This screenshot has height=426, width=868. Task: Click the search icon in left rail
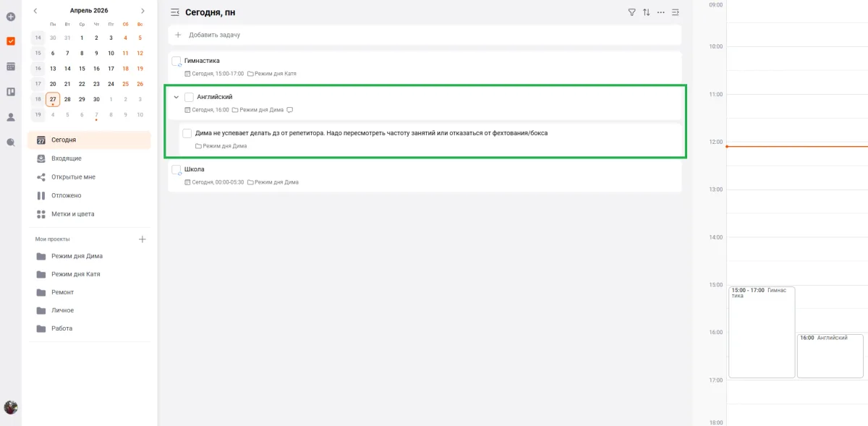tap(11, 142)
